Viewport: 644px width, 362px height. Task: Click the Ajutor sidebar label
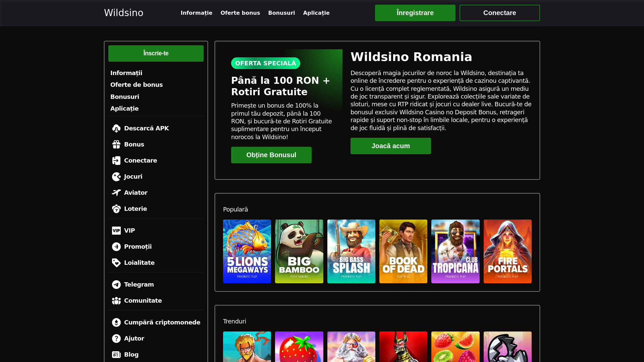tap(134, 339)
